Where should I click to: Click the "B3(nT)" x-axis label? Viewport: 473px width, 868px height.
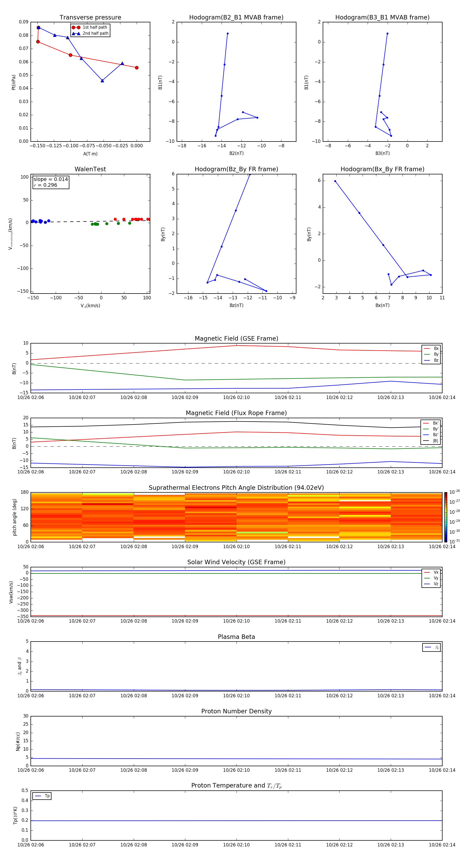point(382,153)
